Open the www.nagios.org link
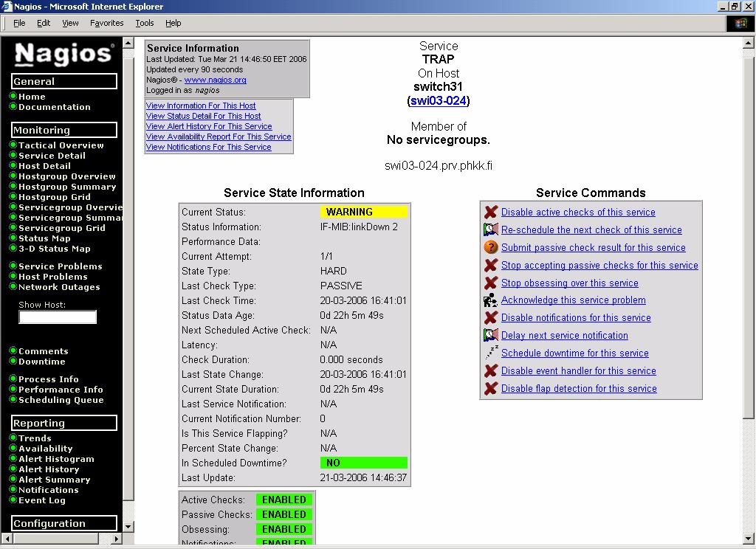This screenshot has height=549, width=756. [x=215, y=80]
